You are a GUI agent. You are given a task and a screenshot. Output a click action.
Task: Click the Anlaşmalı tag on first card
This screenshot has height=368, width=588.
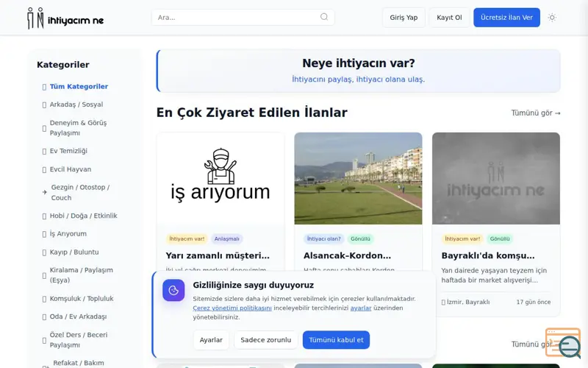[227, 238]
